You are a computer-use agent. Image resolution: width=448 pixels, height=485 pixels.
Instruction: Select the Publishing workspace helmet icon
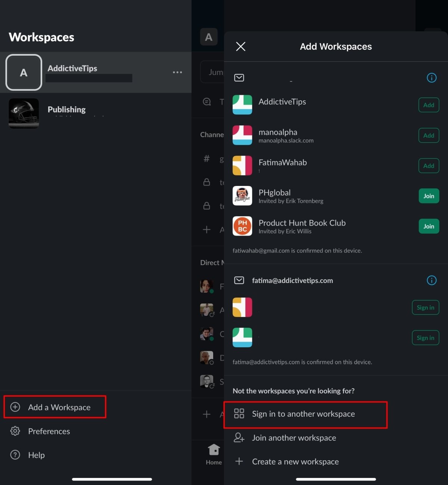pyautogui.click(x=24, y=113)
